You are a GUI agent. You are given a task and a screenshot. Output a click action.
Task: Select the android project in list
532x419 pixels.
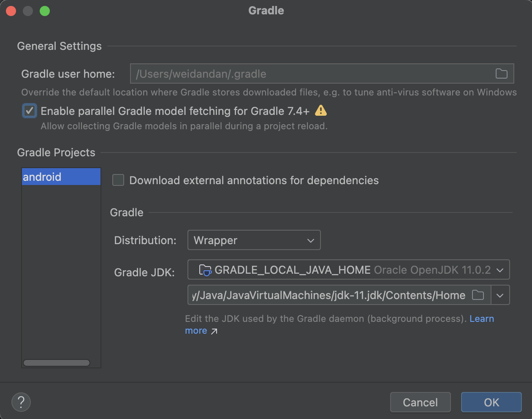point(61,177)
